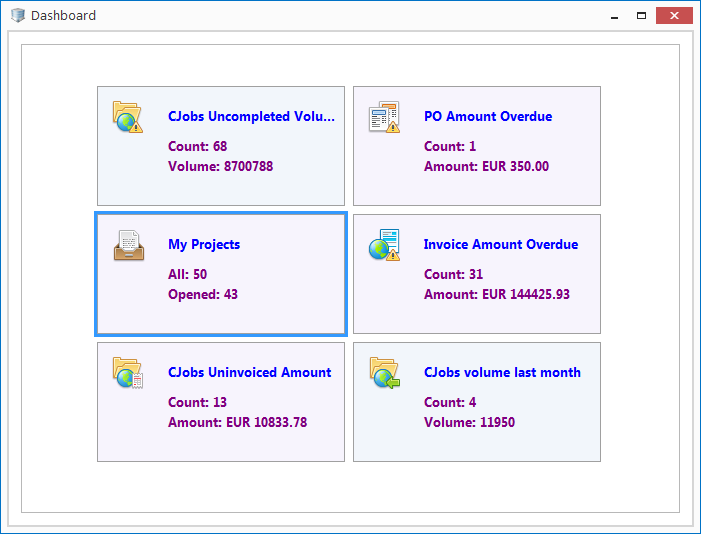Minimize the Dashboard window

pos(615,16)
